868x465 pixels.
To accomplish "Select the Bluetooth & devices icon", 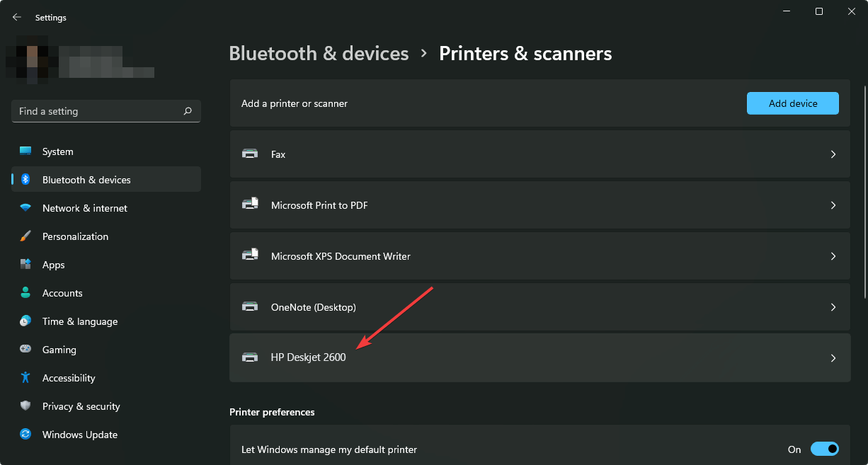I will [x=25, y=179].
